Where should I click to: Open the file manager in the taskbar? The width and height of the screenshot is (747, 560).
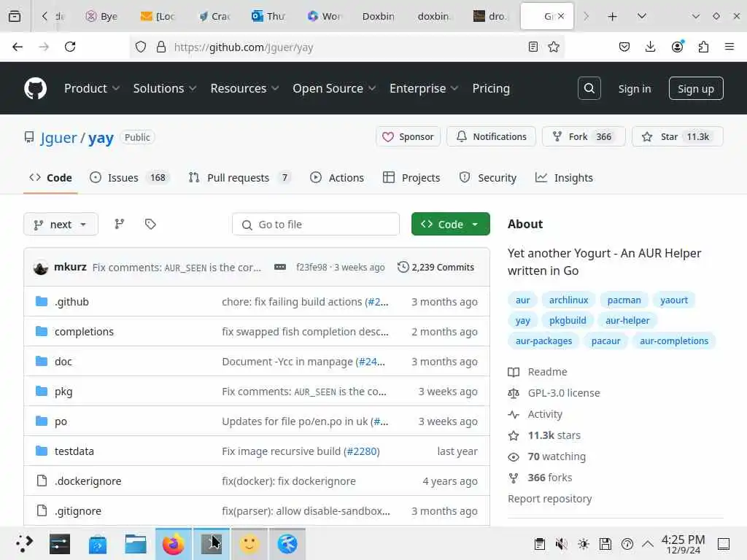[135, 544]
